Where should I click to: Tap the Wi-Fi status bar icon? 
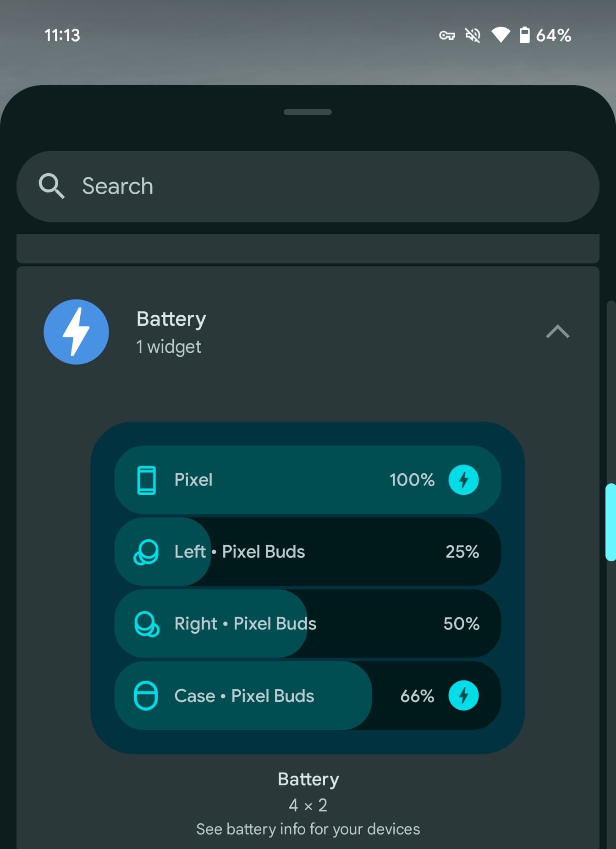500,35
